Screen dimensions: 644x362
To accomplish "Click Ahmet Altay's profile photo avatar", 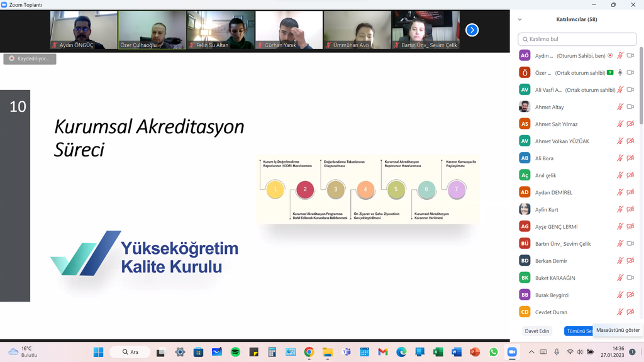I will coord(525,107).
